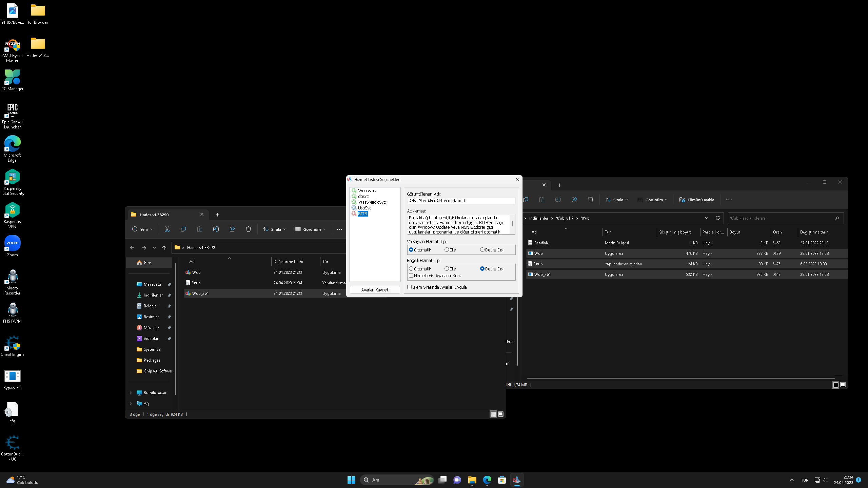Click Wub window horizontal scrollbar
This screenshot has width=868, height=488.
point(680,378)
